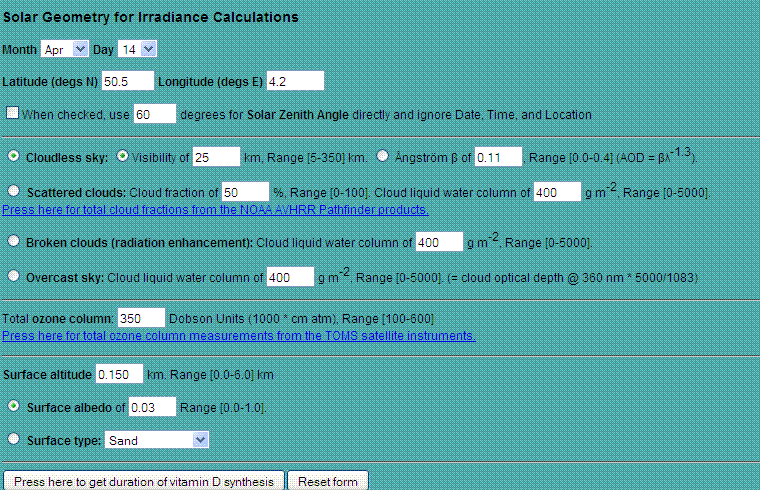Select the Surface albedo radio button

click(x=13, y=407)
